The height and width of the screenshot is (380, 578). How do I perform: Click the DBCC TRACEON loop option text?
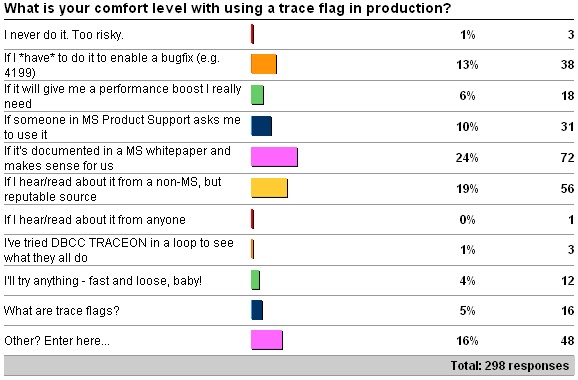(x=119, y=250)
